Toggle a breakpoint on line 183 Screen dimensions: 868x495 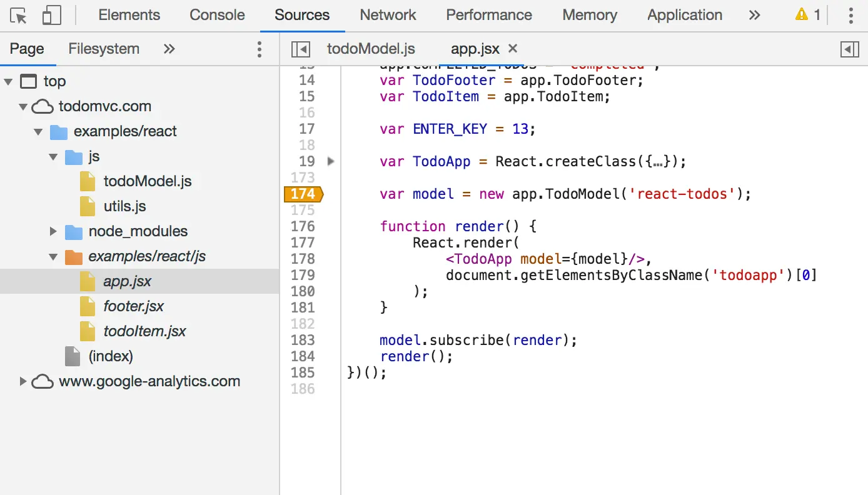pyautogui.click(x=303, y=340)
